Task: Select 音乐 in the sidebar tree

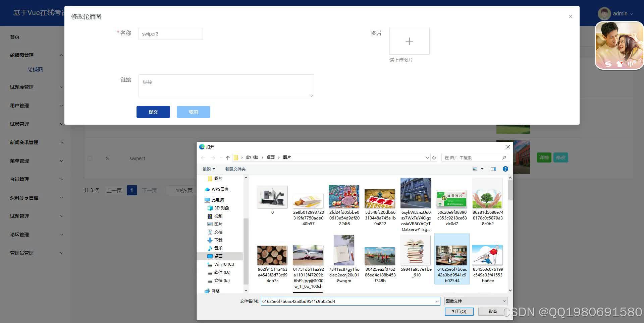Action: (x=218, y=248)
